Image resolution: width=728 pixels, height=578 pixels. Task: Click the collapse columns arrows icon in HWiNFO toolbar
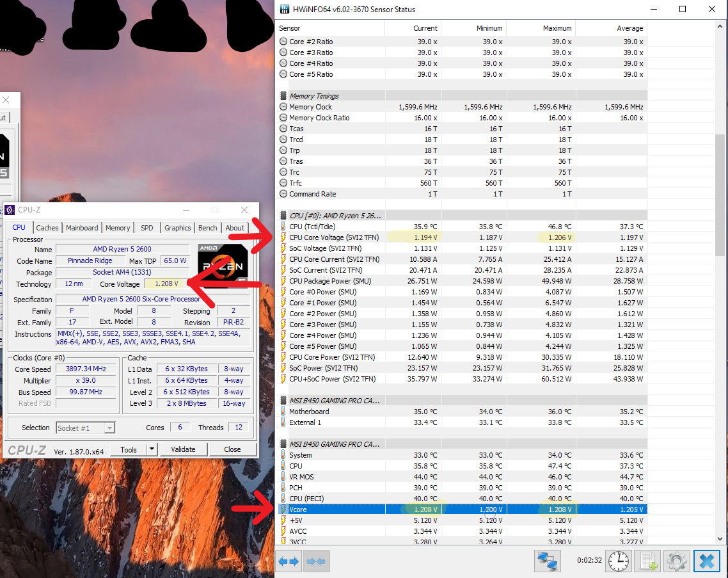coord(317,561)
